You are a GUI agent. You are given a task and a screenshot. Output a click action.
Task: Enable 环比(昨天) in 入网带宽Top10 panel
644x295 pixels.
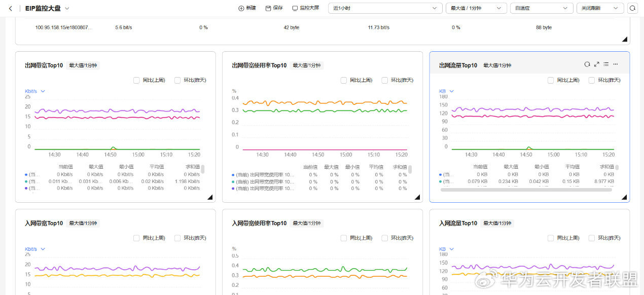pos(177,238)
